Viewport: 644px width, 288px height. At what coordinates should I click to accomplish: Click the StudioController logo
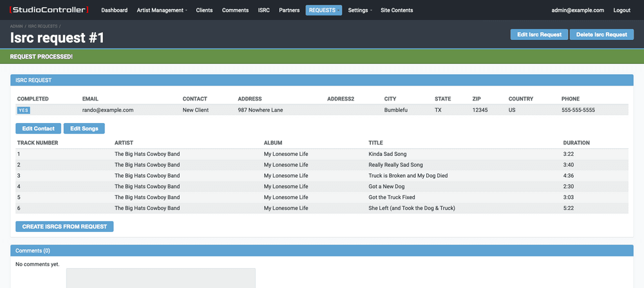(x=50, y=10)
